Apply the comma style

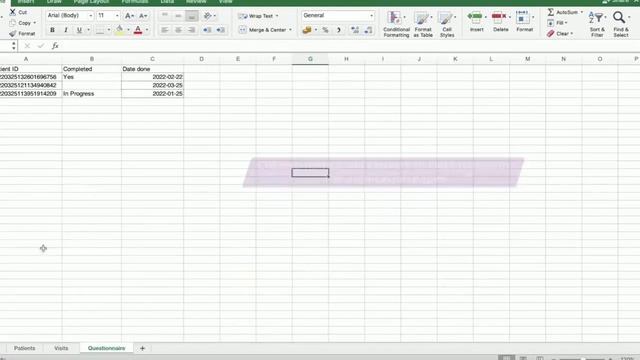click(x=339, y=30)
